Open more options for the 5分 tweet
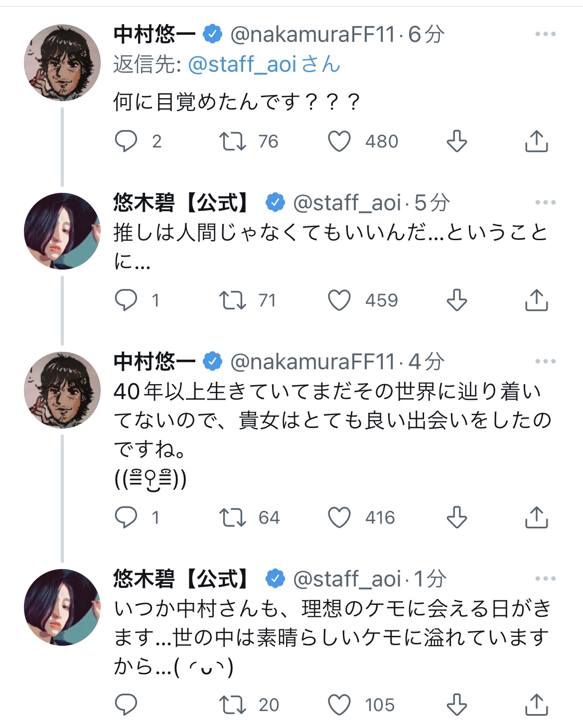The height and width of the screenshot is (728, 583). (x=545, y=202)
